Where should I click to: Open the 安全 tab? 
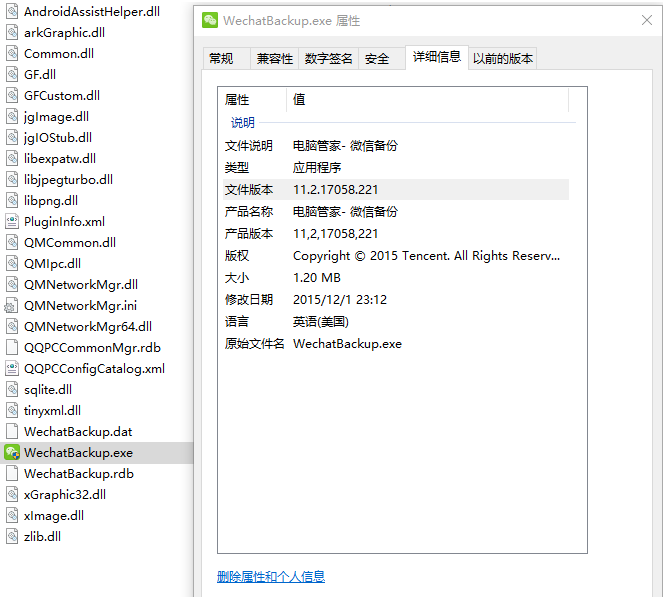click(382, 58)
